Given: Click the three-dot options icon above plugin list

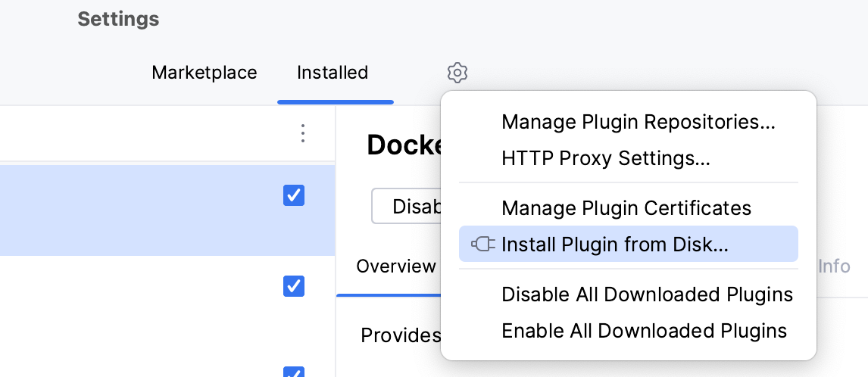Looking at the screenshot, I should 303,134.
